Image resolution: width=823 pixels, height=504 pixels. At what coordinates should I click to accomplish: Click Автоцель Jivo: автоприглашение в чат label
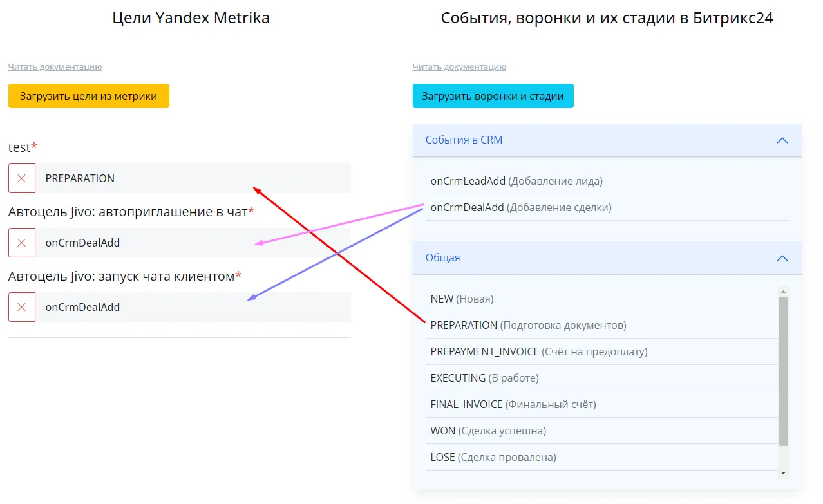coord(131,212)
